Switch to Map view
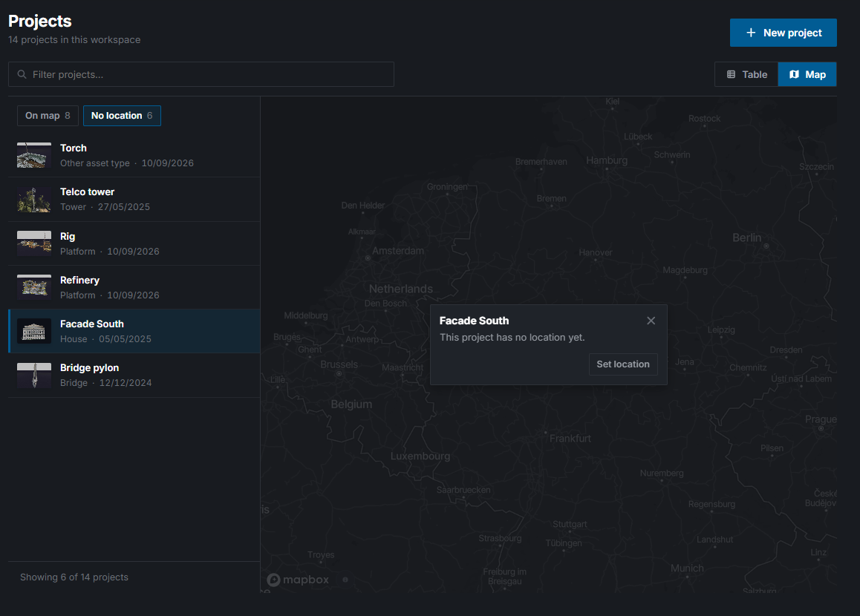 [x=807, y=74]
